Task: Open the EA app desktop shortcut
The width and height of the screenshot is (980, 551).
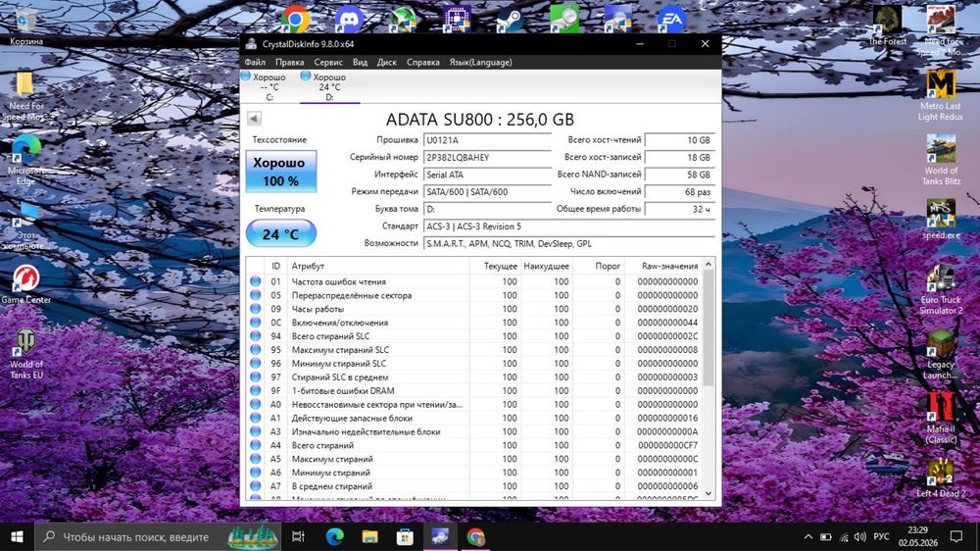Action: (672, 20)
